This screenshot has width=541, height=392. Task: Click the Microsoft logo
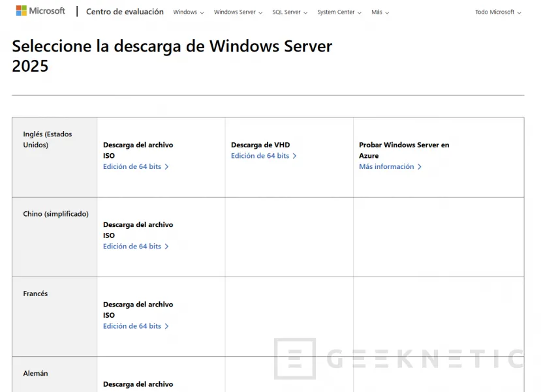point(40,11)
